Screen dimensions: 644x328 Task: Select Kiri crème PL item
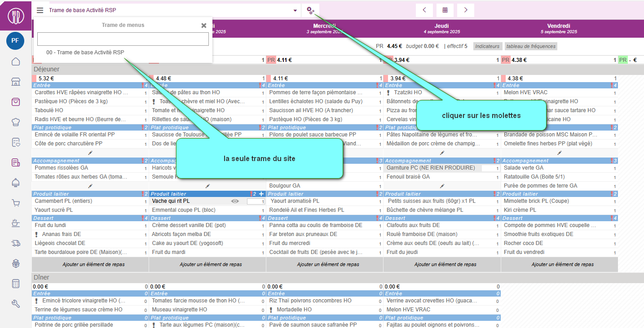pyautogui.click(x=520, y=210)
